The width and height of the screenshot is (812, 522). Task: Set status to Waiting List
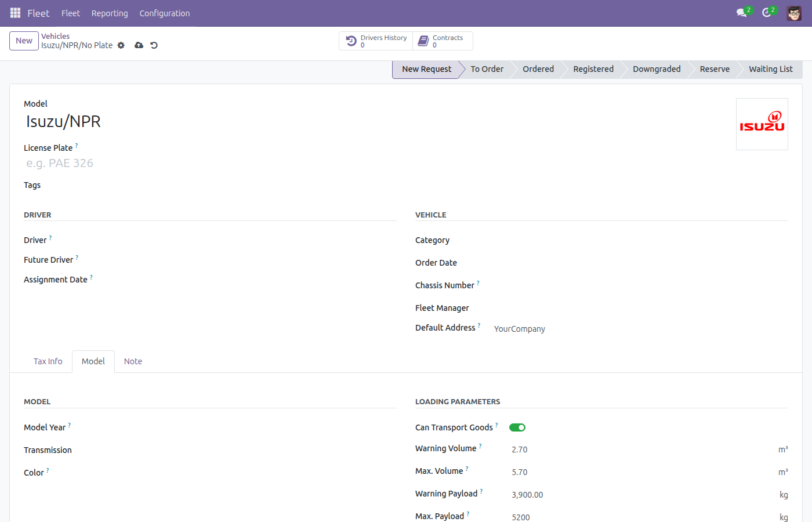click(770, 69)
